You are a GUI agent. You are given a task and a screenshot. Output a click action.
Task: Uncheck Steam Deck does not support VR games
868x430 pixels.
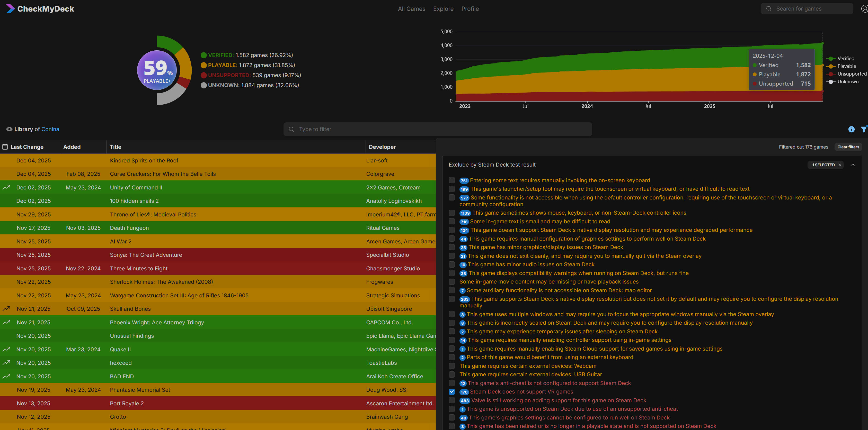pyautogui.click(x=451, y=392)
